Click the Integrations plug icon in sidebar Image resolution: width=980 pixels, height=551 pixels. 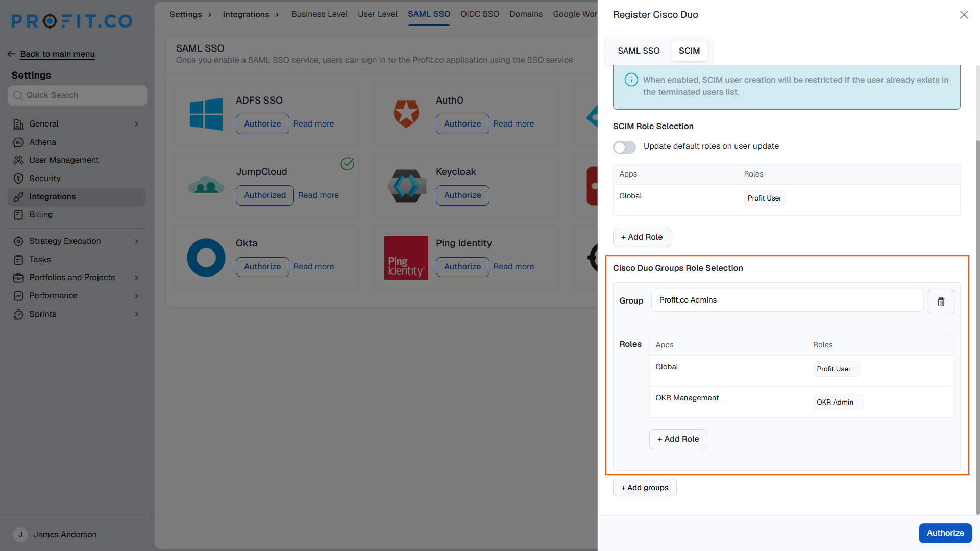[x=18, y=197]
